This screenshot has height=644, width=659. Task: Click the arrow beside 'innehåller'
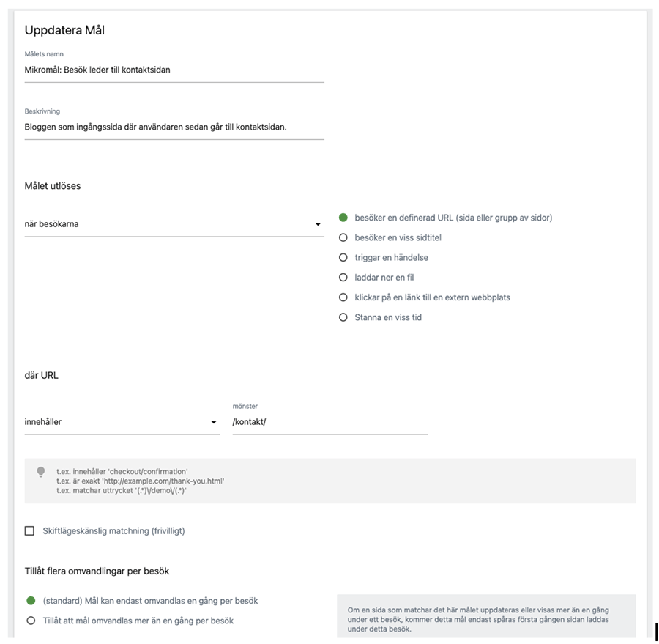coord(214,423)
